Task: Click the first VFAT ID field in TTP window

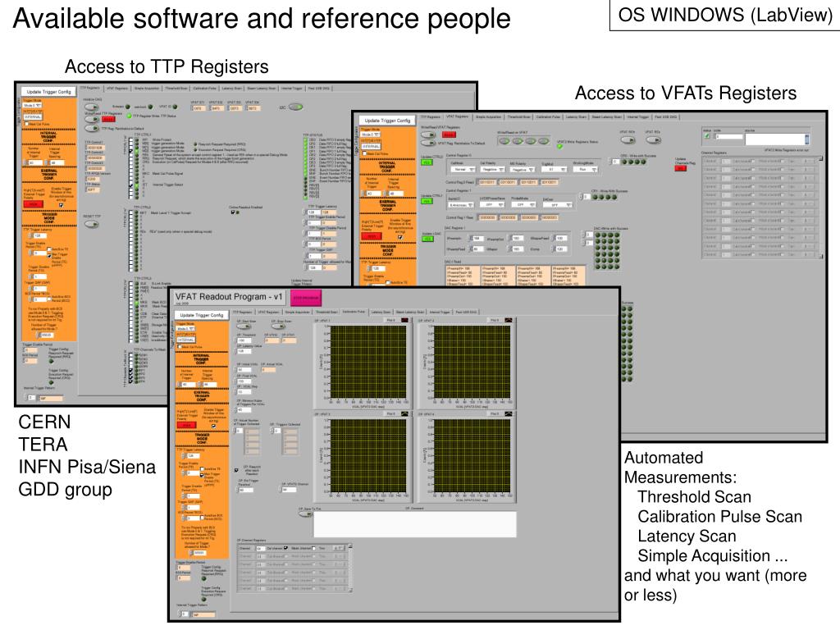Action: (199, 108)
